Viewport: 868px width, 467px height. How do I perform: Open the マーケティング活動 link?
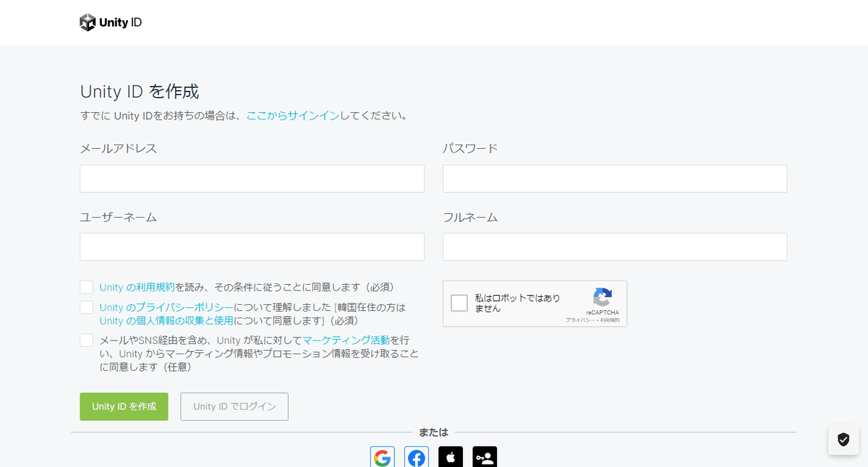pyautogui.click(x=346, y=340)
